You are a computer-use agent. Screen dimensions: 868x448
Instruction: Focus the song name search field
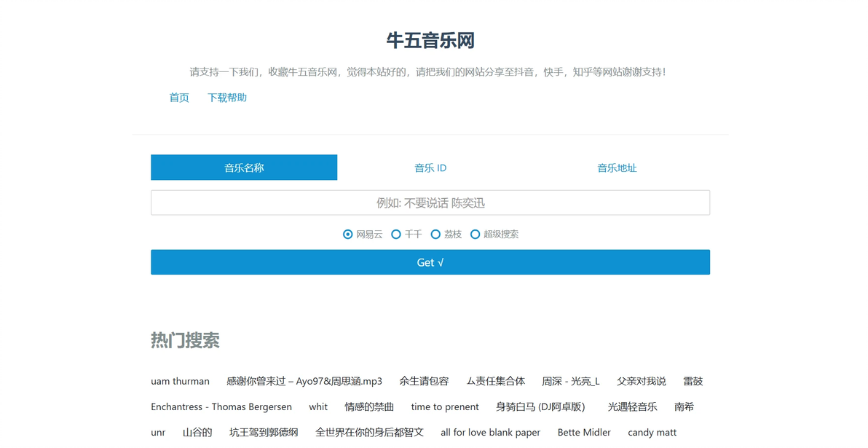click(430, 203)
